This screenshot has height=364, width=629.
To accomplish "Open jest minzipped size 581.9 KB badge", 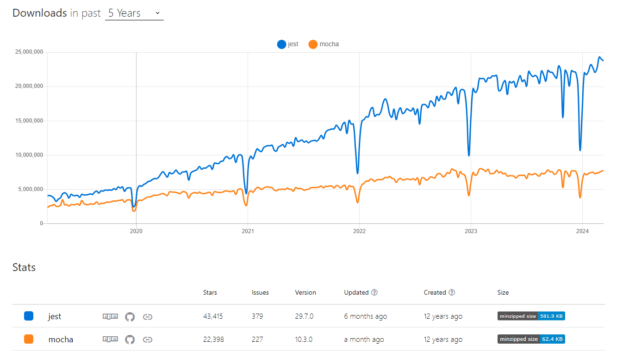I will pyautogui.click(x=531, y=316).
